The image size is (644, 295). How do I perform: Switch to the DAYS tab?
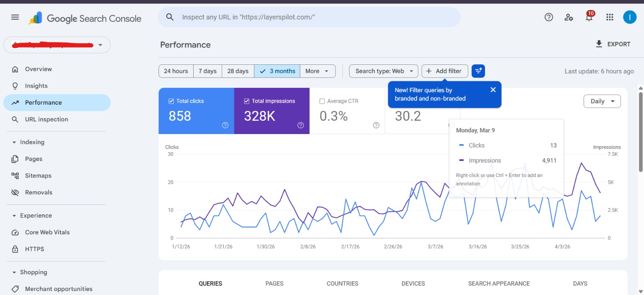580,284
